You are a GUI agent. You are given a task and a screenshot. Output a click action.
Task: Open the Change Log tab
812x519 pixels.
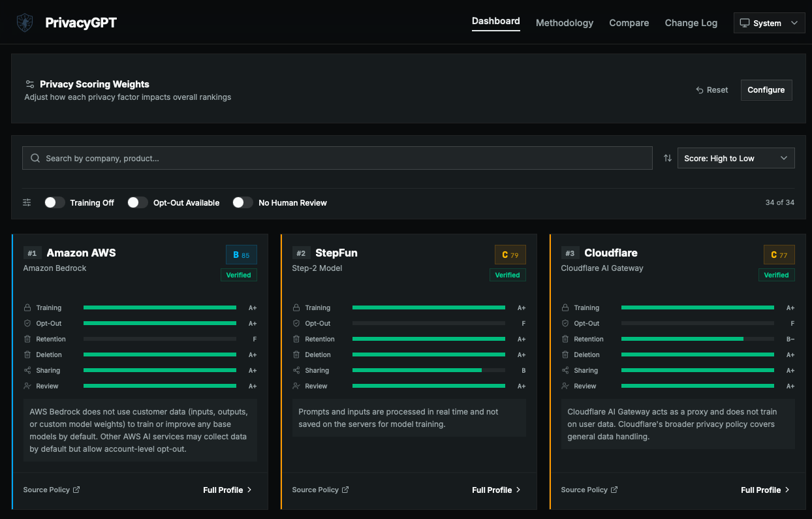coord(691,23)
